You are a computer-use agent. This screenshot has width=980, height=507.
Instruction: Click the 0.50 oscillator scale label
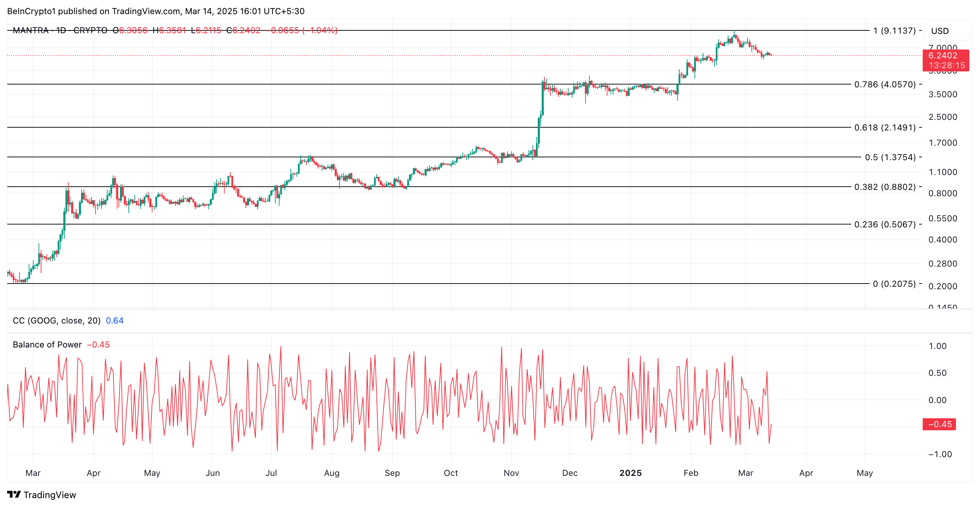pyautogui.click(x=938, y=373)
